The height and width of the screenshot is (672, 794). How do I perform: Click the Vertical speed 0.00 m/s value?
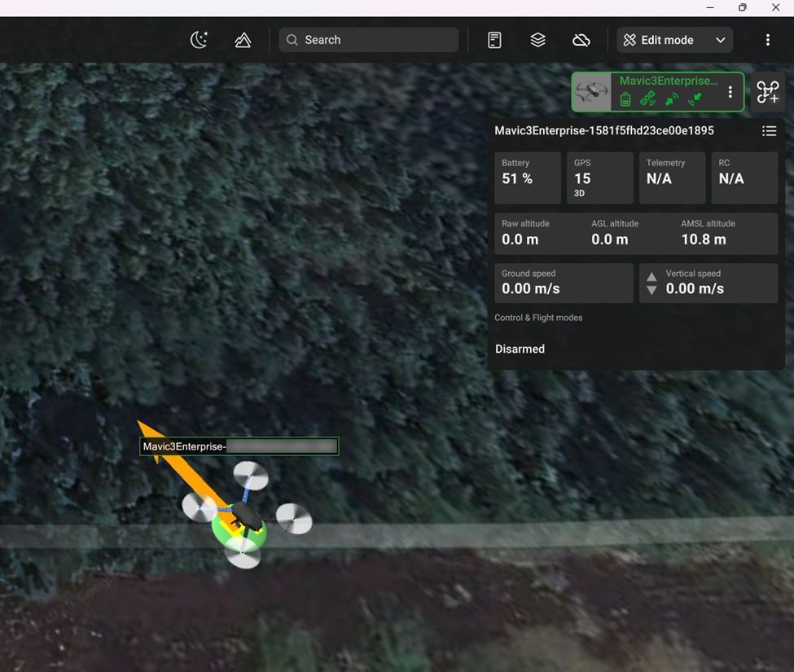click(x=695, y=288)
